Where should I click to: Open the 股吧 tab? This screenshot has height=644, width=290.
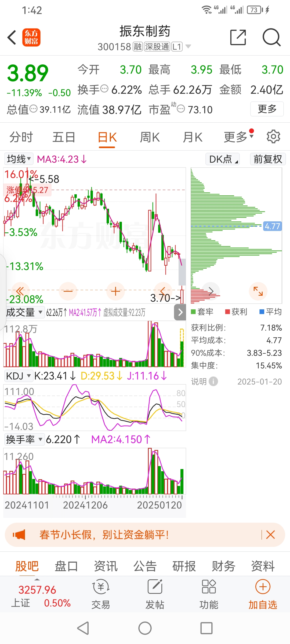point(27,566)
